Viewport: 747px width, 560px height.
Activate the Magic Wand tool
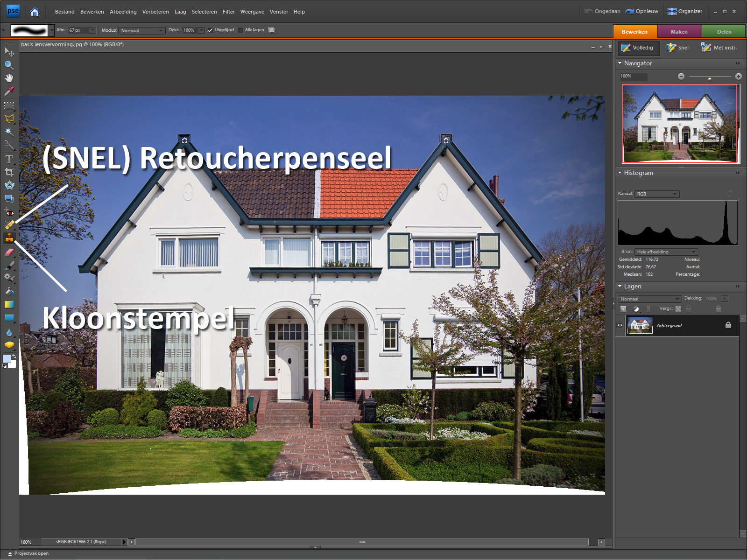(9, 132)
